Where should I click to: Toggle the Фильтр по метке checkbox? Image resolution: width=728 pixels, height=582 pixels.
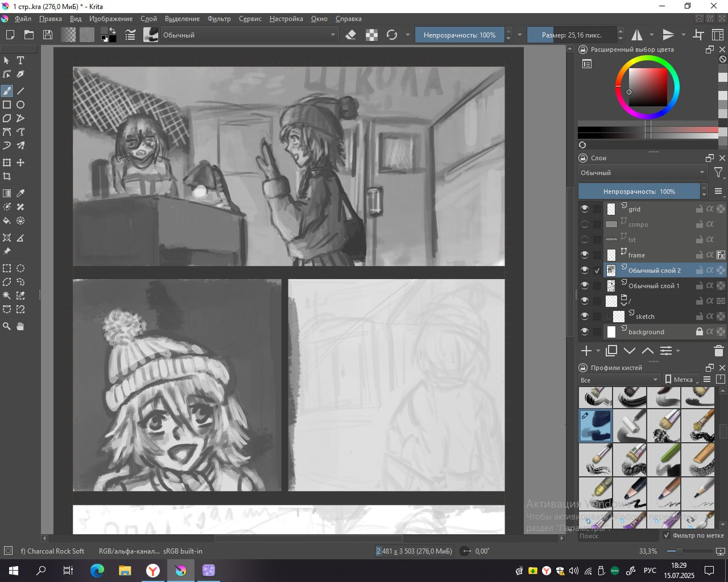pos(667,535)
